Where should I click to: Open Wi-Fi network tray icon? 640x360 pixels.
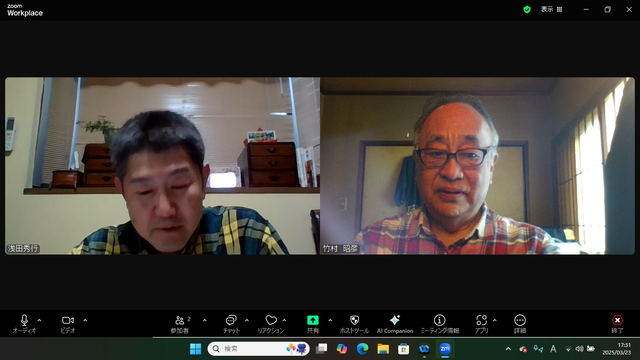[x=568, y=349]
